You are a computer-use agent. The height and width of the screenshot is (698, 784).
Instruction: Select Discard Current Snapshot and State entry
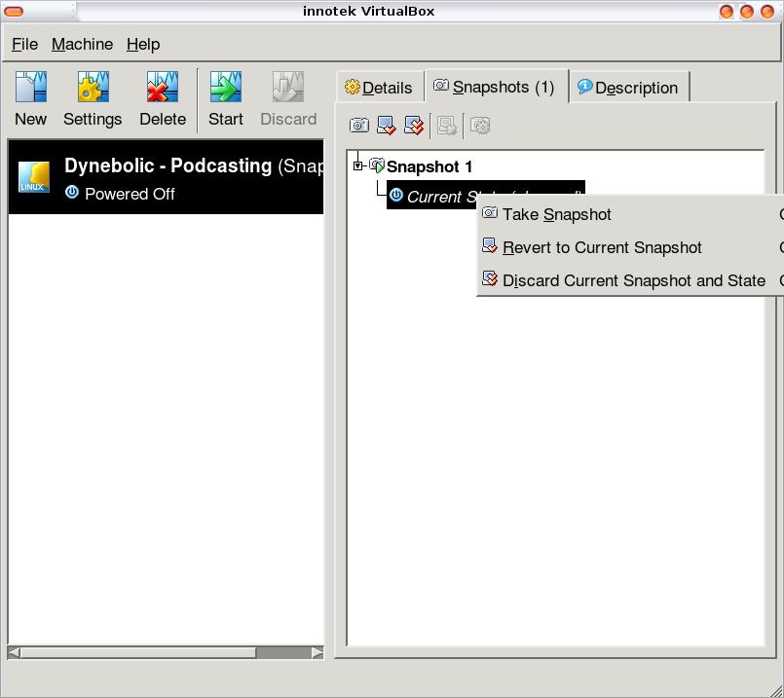tap(633, 280)
